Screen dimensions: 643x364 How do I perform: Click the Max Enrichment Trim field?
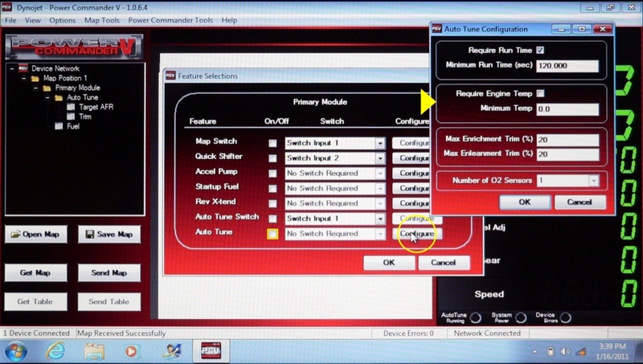[x=567, y=141]
